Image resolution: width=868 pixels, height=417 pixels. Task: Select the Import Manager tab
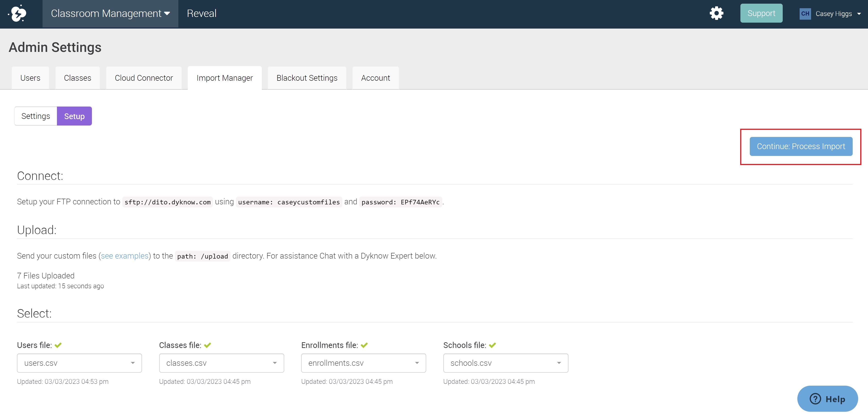coord(225,78)
